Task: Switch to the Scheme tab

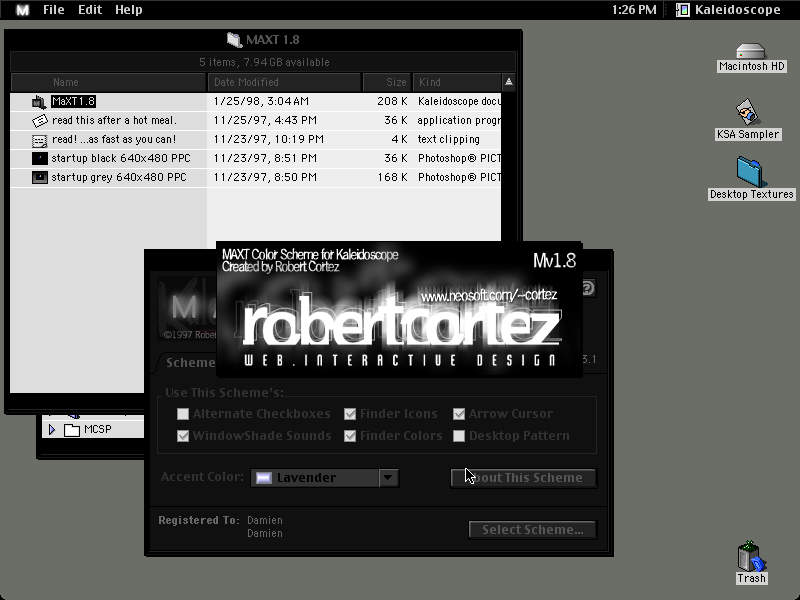Action: coord(190,363)
